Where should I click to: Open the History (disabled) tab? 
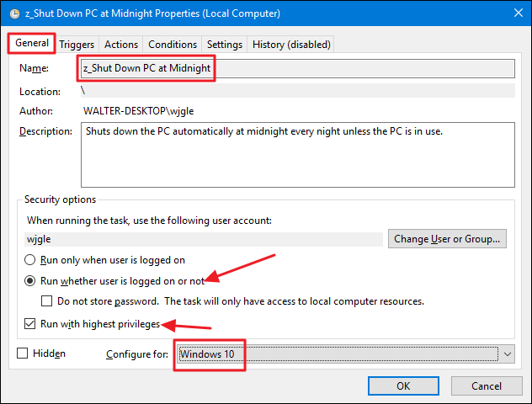(291, 44)
